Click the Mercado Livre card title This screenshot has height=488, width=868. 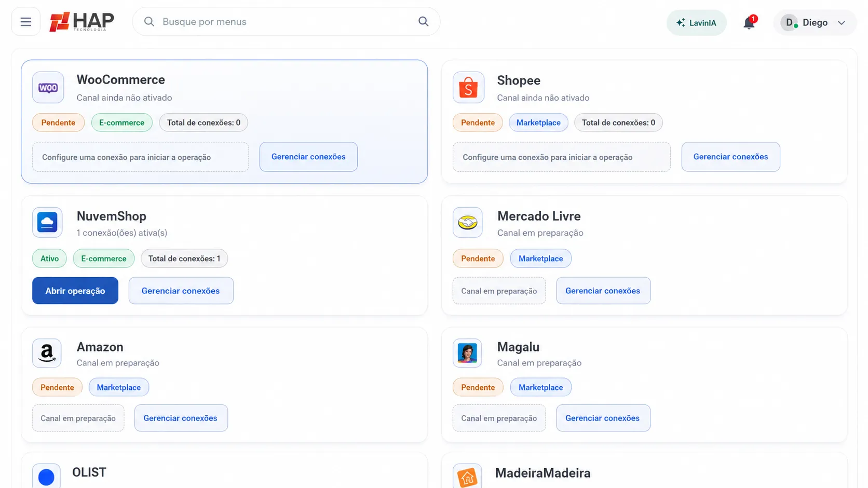tap(539, 216)
